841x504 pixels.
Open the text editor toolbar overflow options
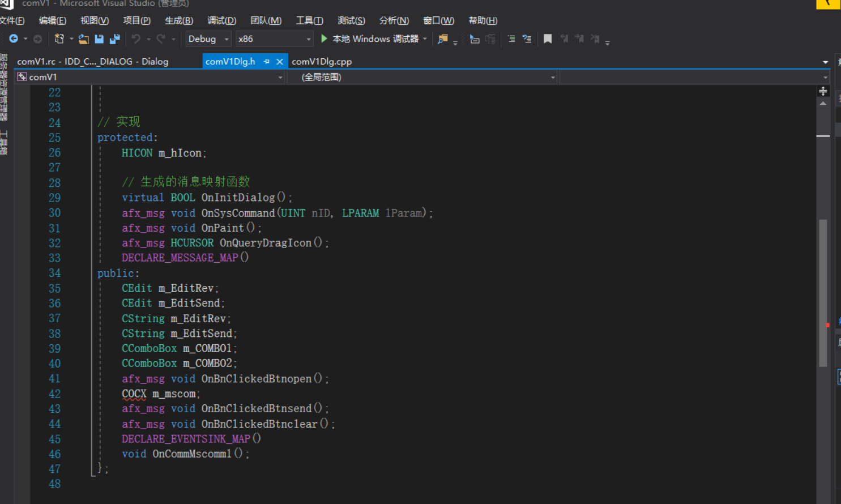(607, 42)
